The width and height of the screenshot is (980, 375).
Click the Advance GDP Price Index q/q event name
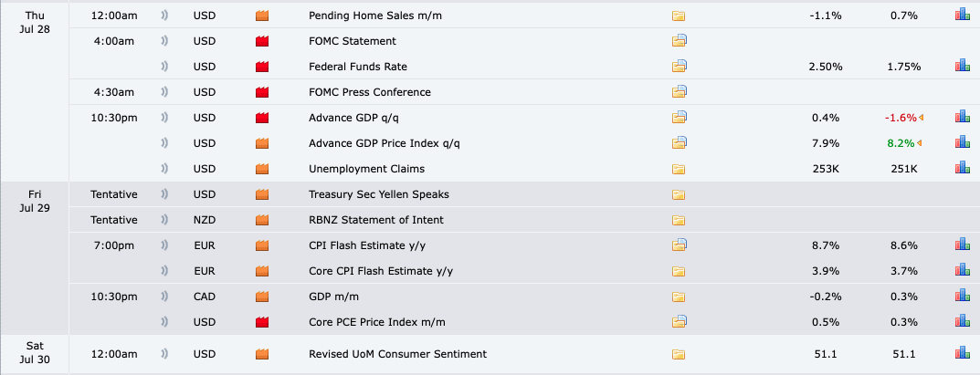click(385, 143)
